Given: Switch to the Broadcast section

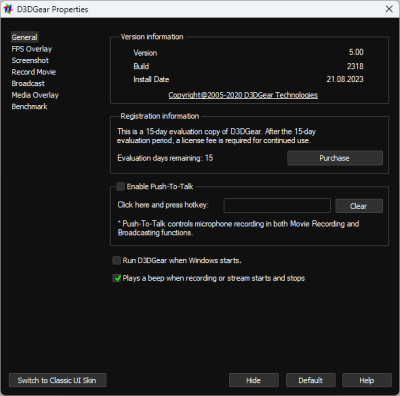Looking at the screenshot, I should tap(28, 83).
